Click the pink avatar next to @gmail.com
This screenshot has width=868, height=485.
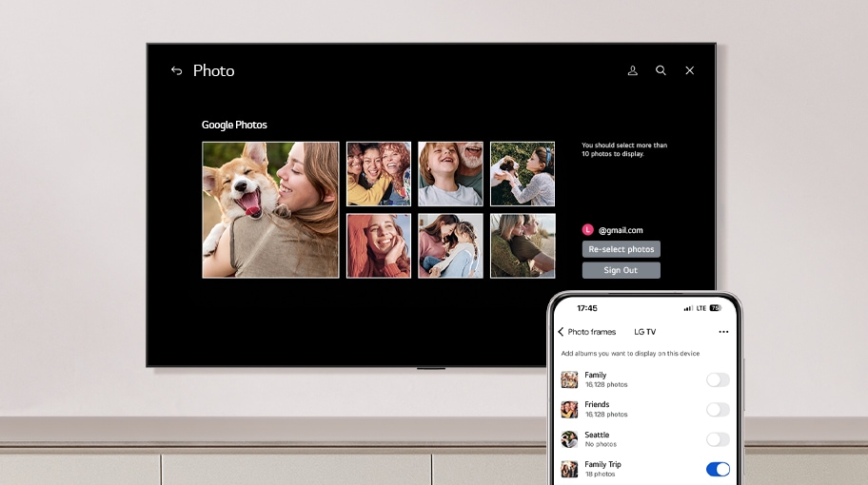(x=588, y=230)
